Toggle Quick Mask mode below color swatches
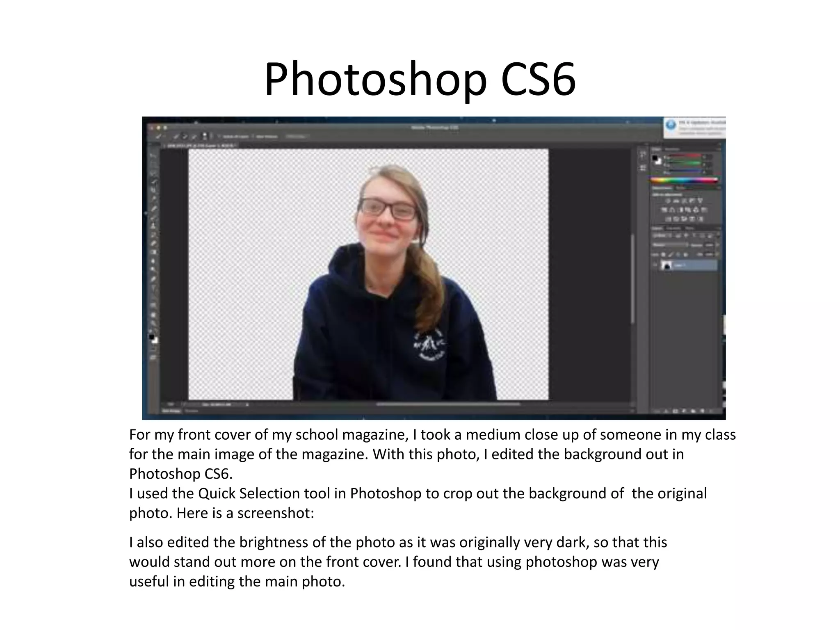 [153, 349]
